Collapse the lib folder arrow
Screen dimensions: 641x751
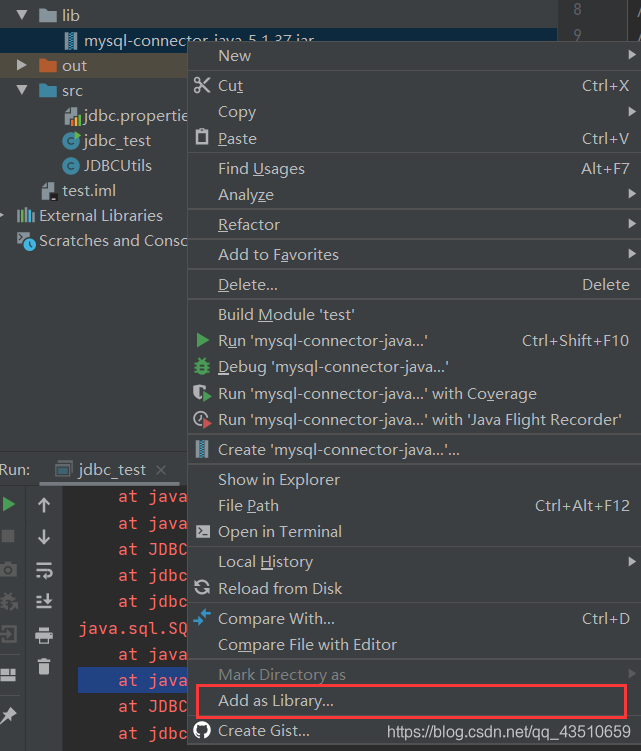(x=22, y=15)
